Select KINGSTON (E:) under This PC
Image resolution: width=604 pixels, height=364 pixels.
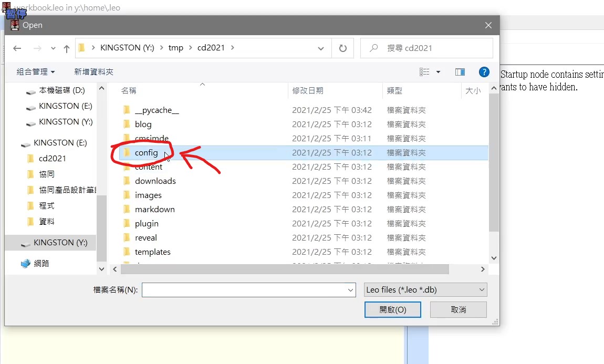66,106
